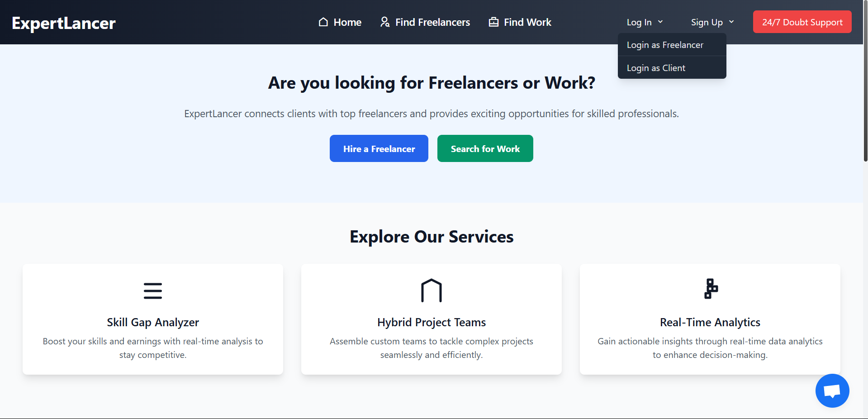Go to Find Work page
Viewport: 868px width, 419px height.
[x=527, y=22]
